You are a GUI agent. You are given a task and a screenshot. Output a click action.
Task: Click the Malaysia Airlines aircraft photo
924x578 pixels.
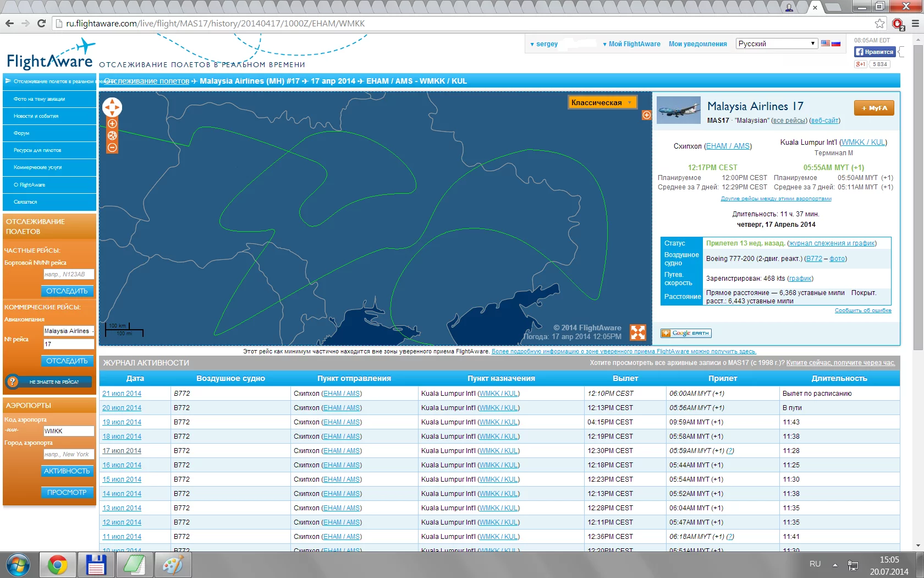tap(679, 110)
